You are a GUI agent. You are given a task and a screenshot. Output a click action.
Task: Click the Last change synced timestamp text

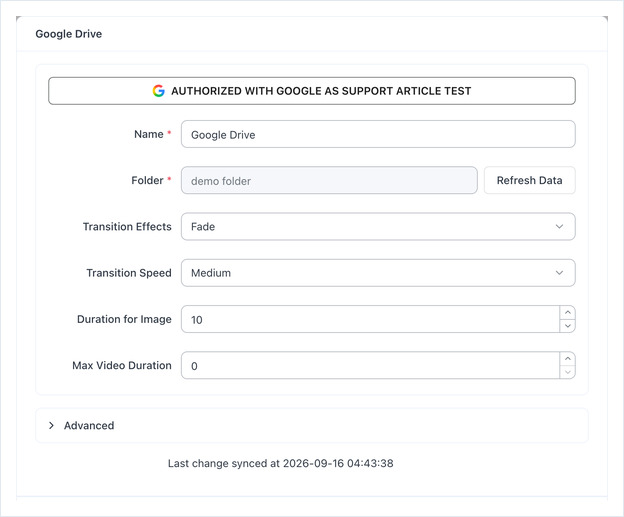coord(281,463)
